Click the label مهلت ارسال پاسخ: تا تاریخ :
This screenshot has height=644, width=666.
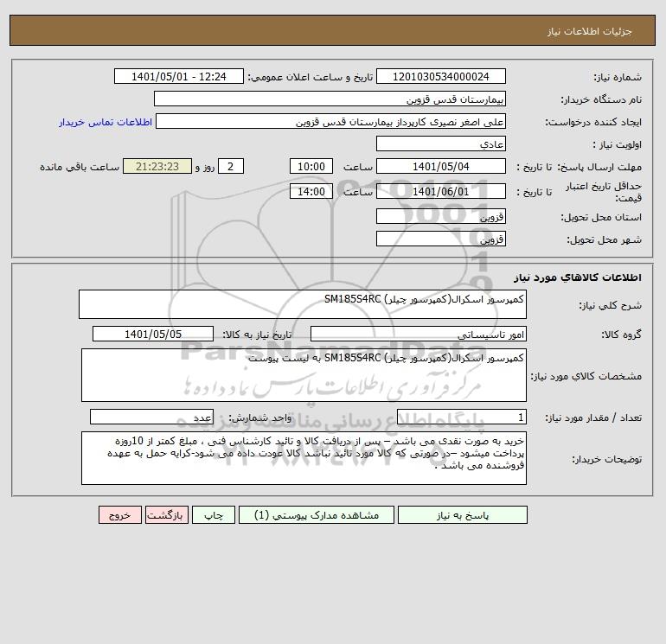(x=579, y=167)
